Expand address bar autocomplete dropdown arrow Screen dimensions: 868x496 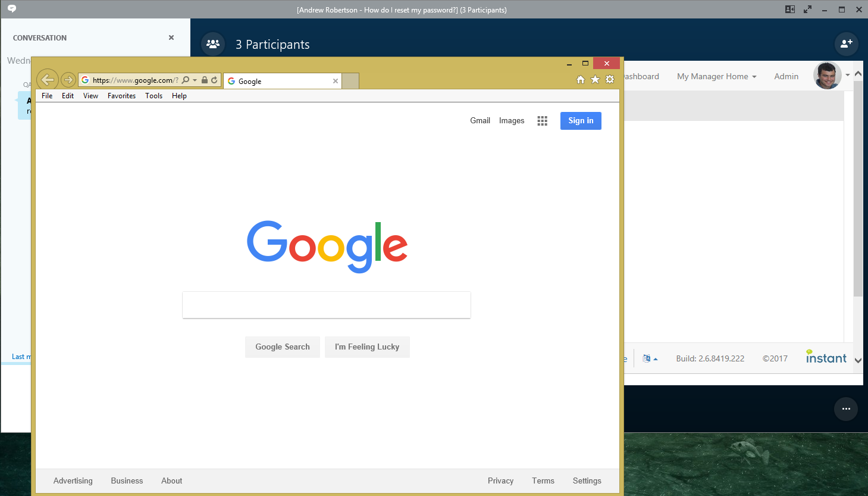pyautogui.click(x=195, y=80)
